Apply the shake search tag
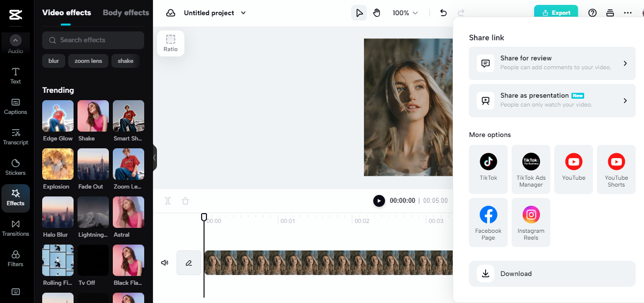 126,61
